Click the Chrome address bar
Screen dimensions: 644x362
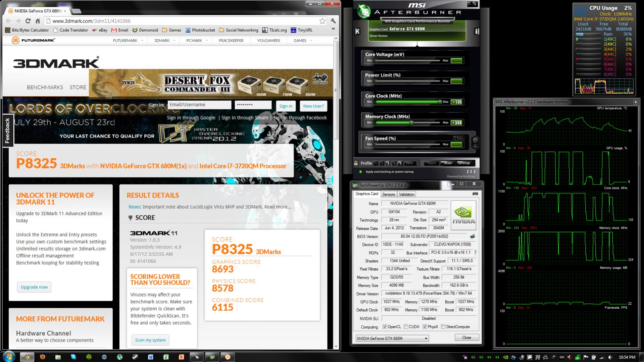point(185,21)
